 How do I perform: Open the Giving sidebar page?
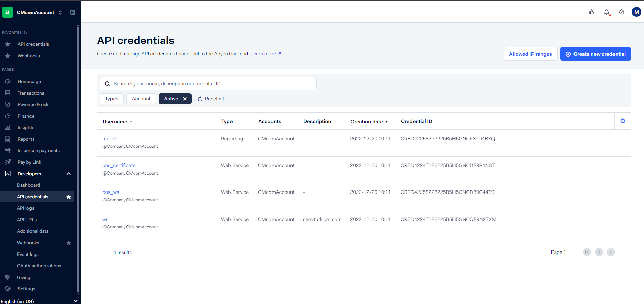pos(23,277)
